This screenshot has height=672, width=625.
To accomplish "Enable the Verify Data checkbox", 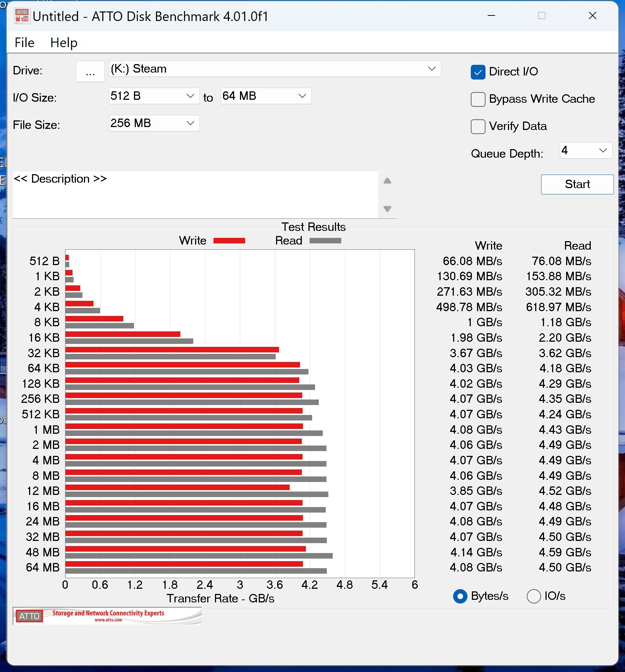I will click(478, 126).
